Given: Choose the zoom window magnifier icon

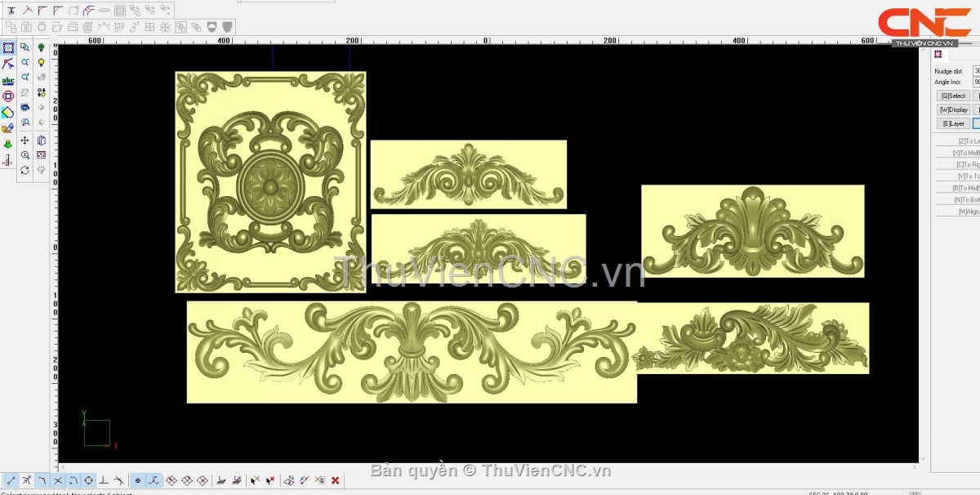Looking at the screenshot, I should [x=25, y=48].
